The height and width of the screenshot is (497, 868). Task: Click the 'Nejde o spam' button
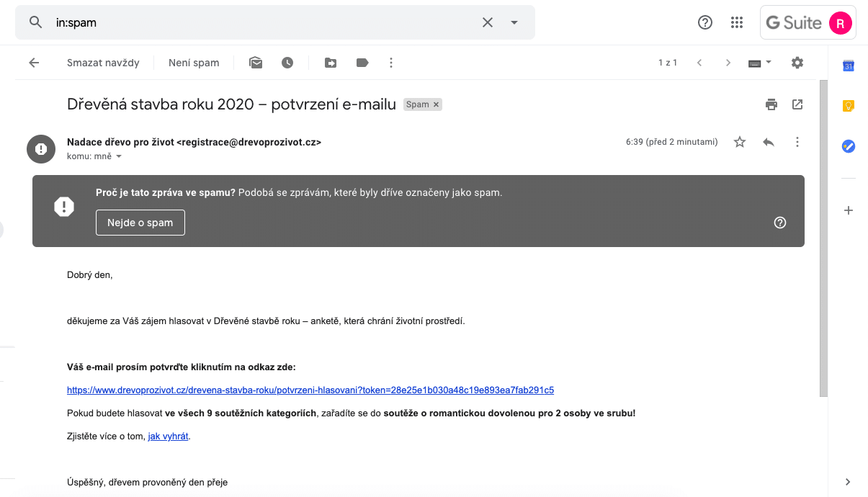(x=140, y=223)
